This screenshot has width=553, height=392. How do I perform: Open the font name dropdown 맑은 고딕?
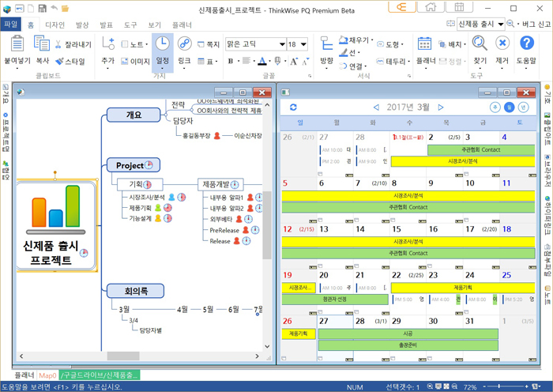[x=282, y=44]
